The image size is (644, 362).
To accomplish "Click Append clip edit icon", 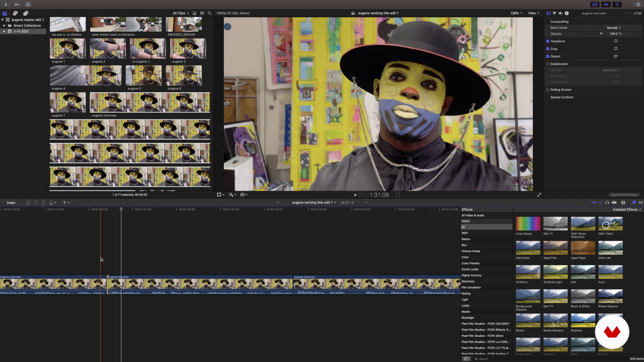I will click(x=43, y=203).
